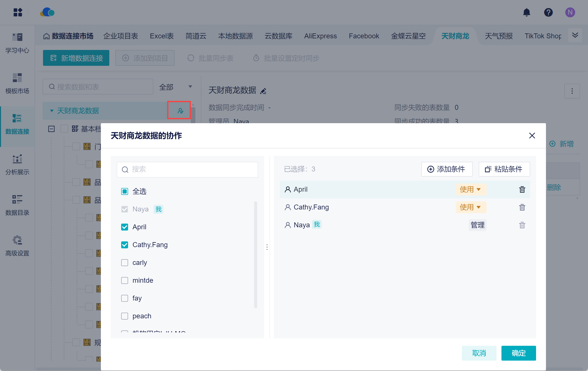Screen dimensions: 588x371
Task: Click the 添加条件 button
Action: [447, 169]
